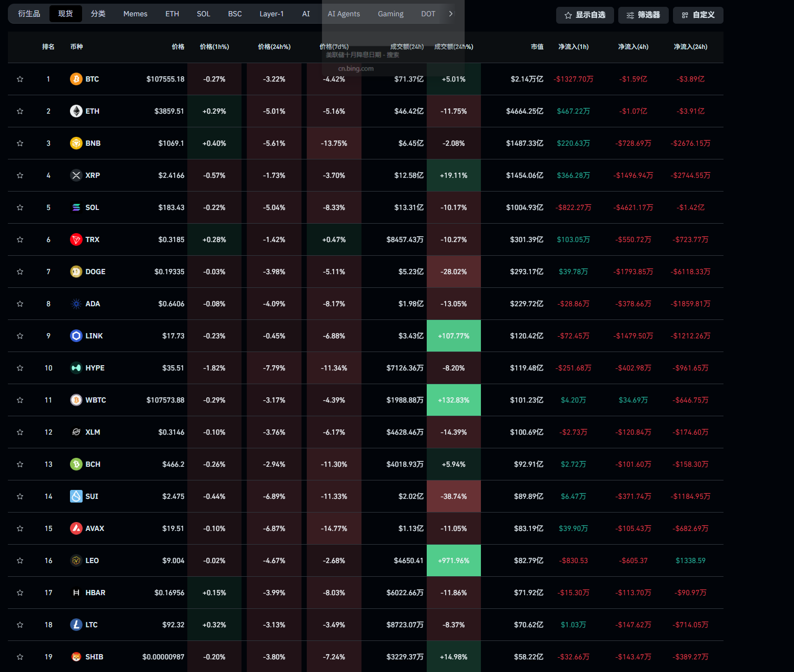The width and height of the screenshot is (794, 672).
Task: Toggle the AVAX watchlist star
Action: pos(20,528)
